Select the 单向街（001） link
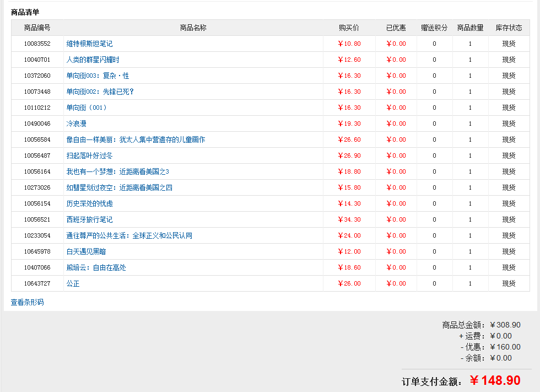540x392 pixels. coord(87,108)
